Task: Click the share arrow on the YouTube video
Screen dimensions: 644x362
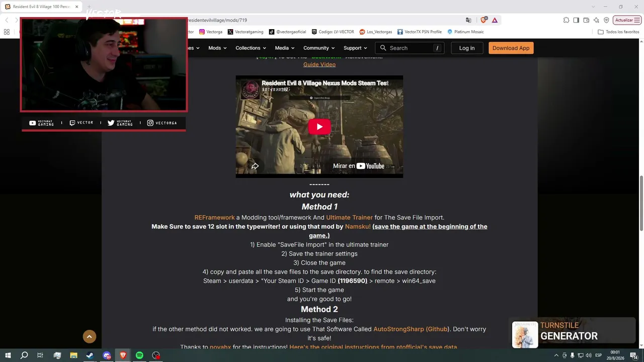Action: pos(255,166)
